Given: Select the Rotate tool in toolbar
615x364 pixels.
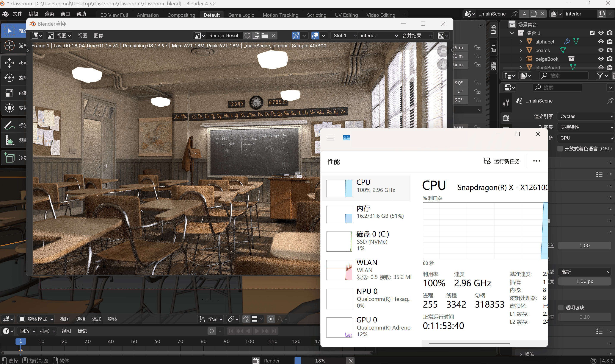Looking at the screenshot, I should click(9, 78).
